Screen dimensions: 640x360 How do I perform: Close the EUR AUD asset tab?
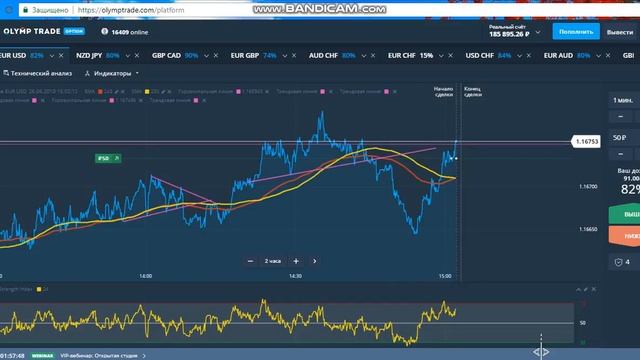tap(608, 56)
